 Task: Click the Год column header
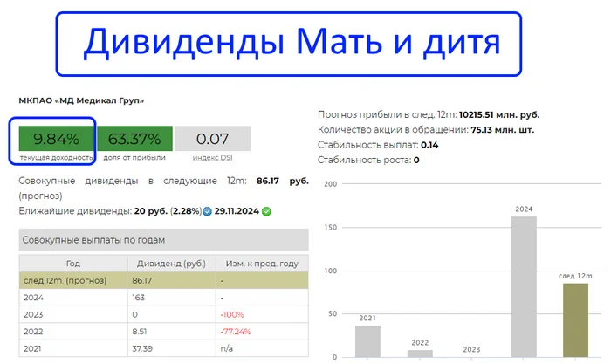[x=73, y=264]
